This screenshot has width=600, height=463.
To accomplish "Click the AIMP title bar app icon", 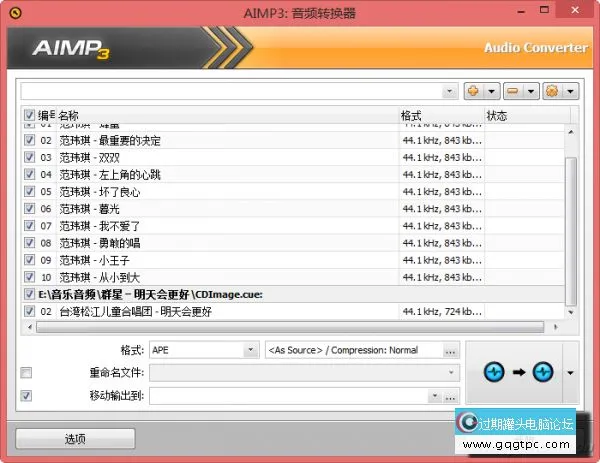I will [15, 13].
